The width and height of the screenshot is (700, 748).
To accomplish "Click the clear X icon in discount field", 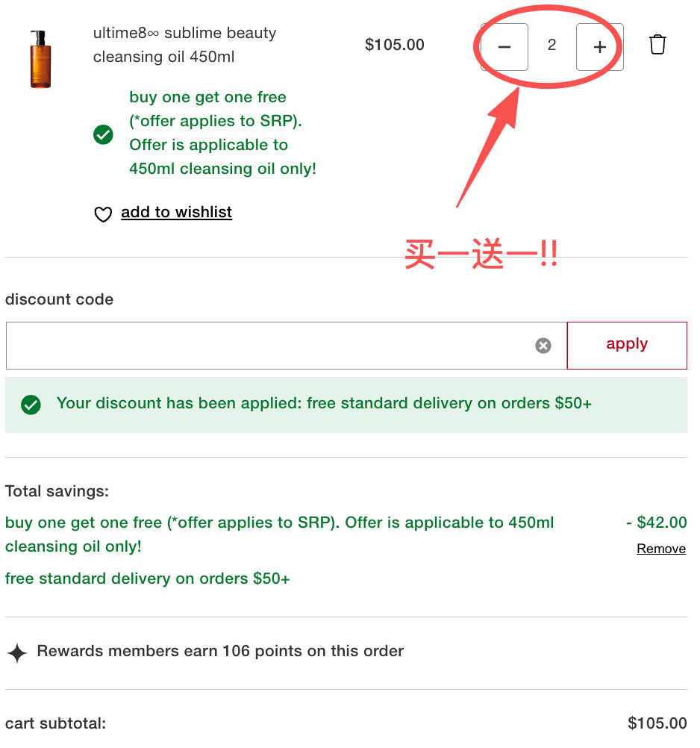I will pyautogui.click(x=543, y=345).
